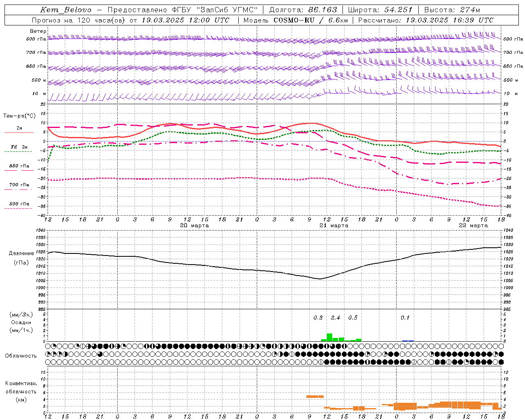Click the Тем-ра(°C) axis label
The width and height of the screenshot is (525, 420).
tap(19, 116)
